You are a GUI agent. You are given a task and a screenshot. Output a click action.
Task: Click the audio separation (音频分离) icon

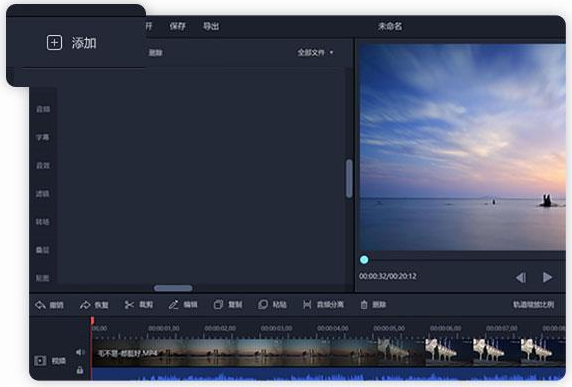coord(307,305)
